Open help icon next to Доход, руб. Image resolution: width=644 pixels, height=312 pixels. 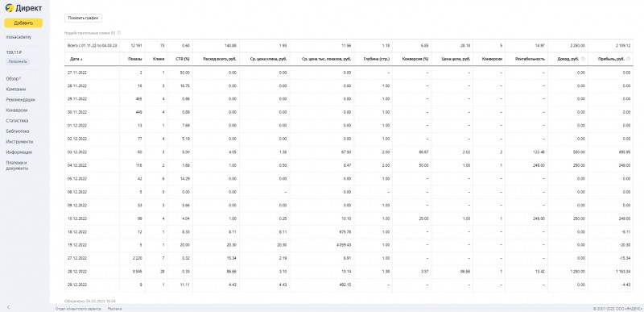point(583,59)
